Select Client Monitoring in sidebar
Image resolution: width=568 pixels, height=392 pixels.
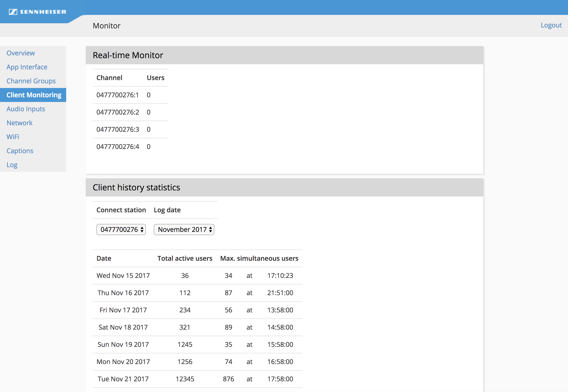pyautogui.click(x=34, y=95)
